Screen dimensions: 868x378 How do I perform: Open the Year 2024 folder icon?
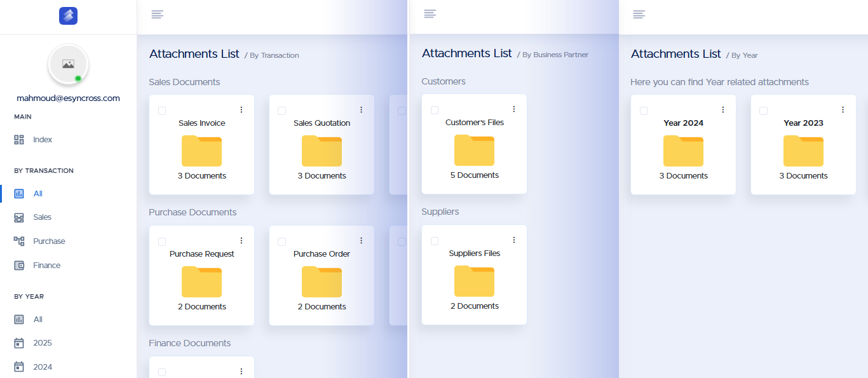(684, 151)
